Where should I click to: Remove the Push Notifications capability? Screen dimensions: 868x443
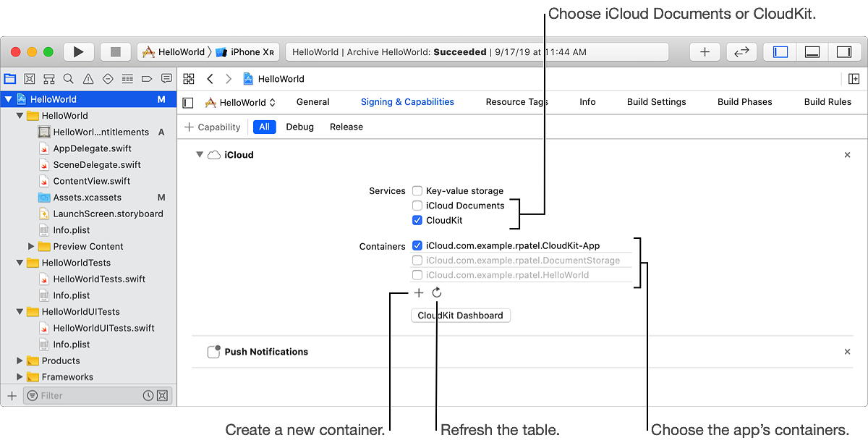tap(848, 352)
